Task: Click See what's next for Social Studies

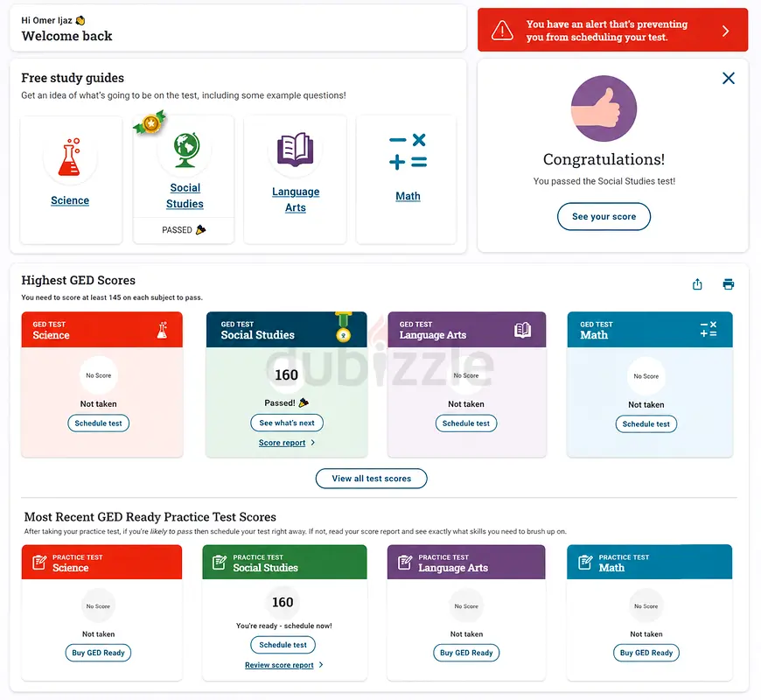Action: point(287,423)
